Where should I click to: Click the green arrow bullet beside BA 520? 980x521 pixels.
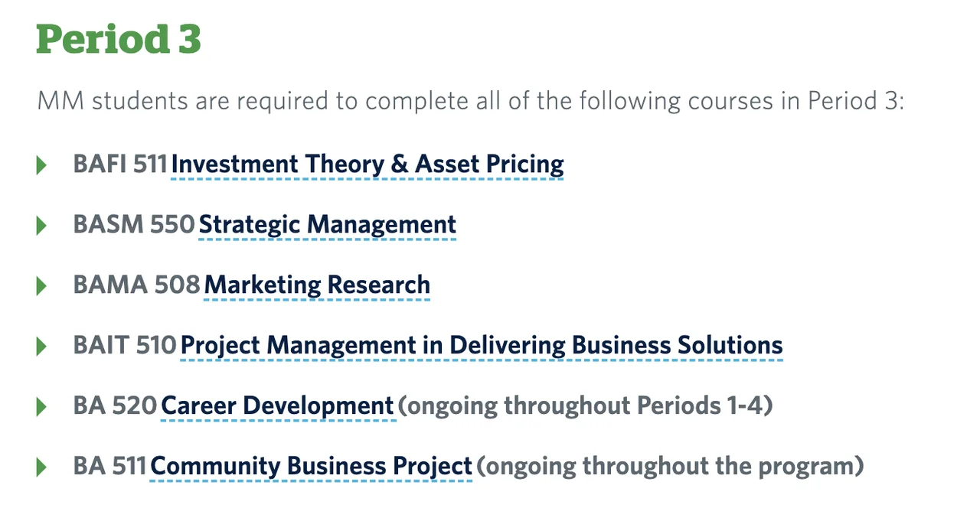[42, 406]
